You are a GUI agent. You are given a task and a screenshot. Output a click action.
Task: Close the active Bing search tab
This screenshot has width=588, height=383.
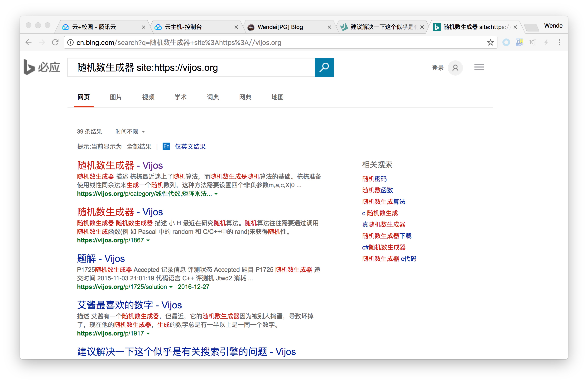[x=515, y=27]
